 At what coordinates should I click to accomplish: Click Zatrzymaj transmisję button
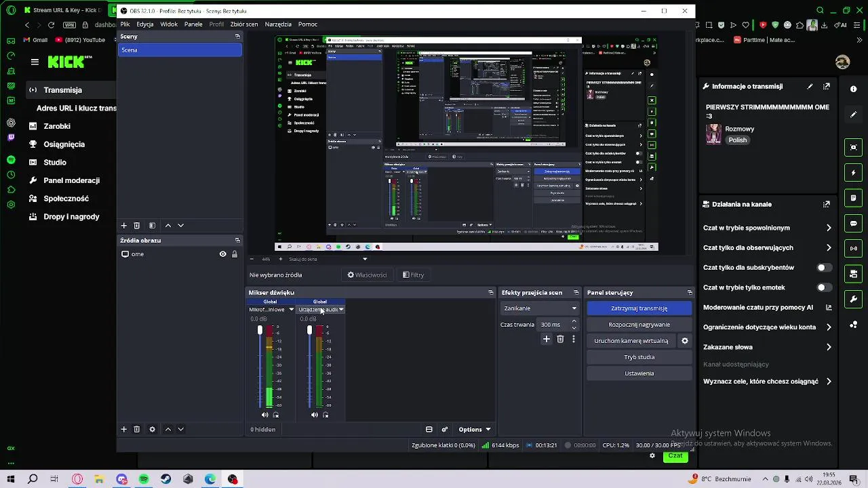coord(639,308)
